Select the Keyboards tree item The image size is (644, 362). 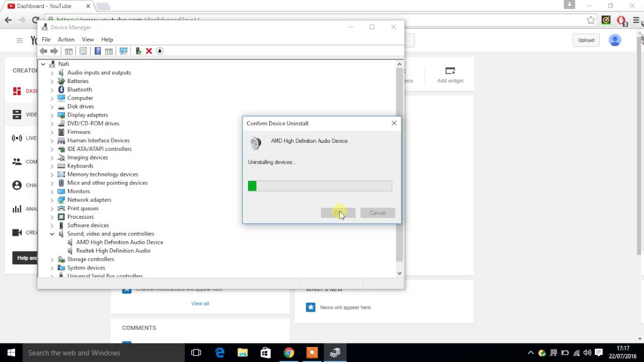tap(80, 166)
